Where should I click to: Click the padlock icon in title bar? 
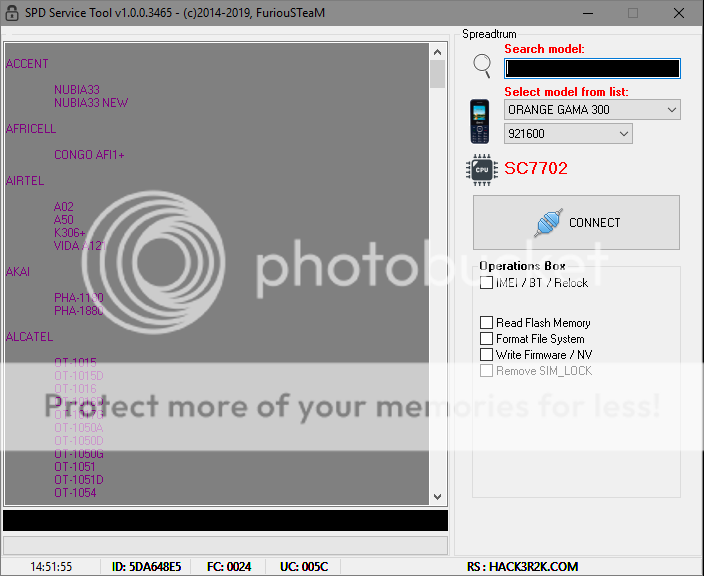(x=12, y=13)
